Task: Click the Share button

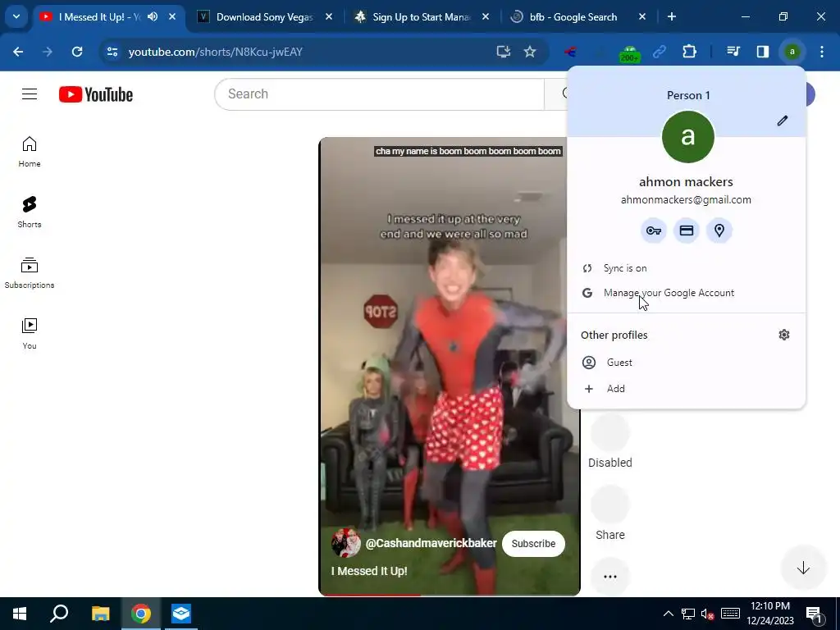Action: coord(610,514)
